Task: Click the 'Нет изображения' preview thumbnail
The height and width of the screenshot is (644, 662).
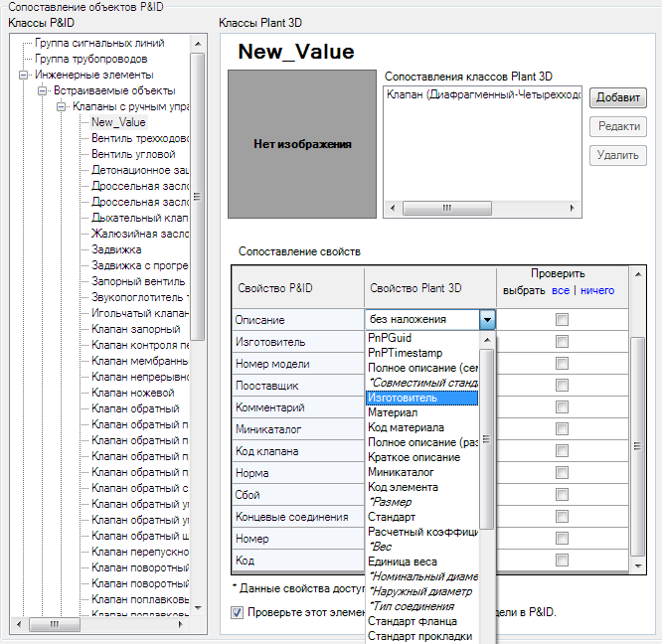Action: click(x=302, y=144)
